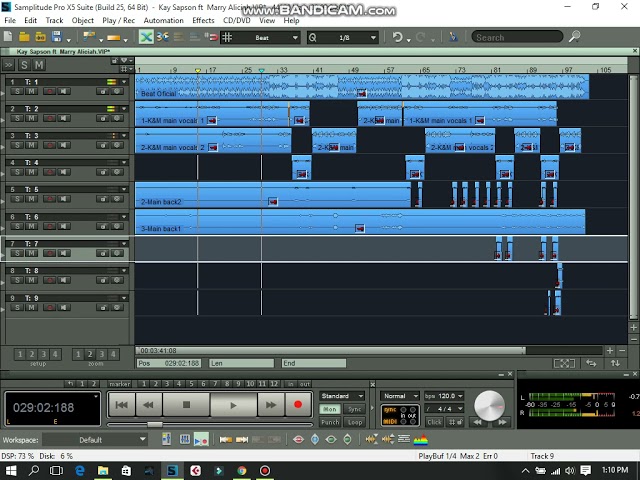The height and width of the screenshot is (480, 640).
Task: Open the mixer icon in the bottom toolbar
Action: coord(184,440)
